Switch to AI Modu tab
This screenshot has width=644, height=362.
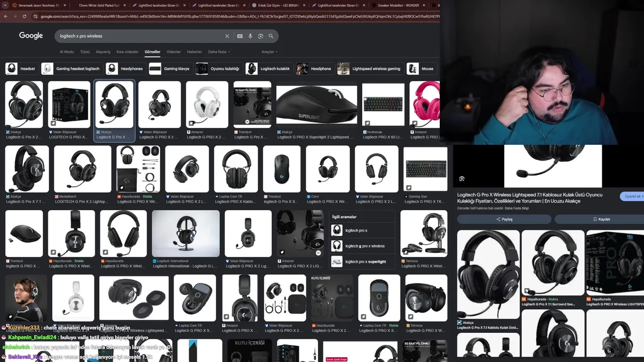click(67, 52)
